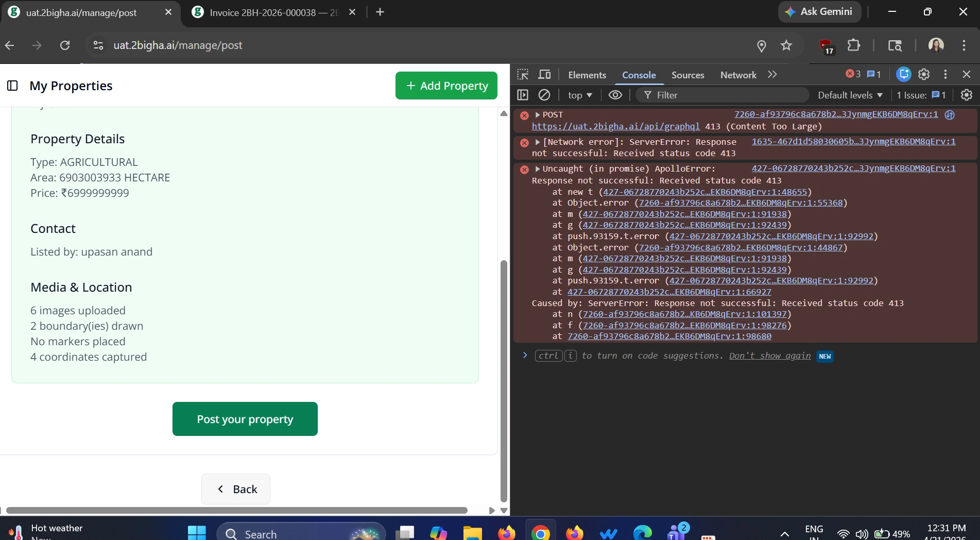Viewport: 980px width, 540px height.
Task: Open the Default levels dropdown
Action: pos(850,95)
